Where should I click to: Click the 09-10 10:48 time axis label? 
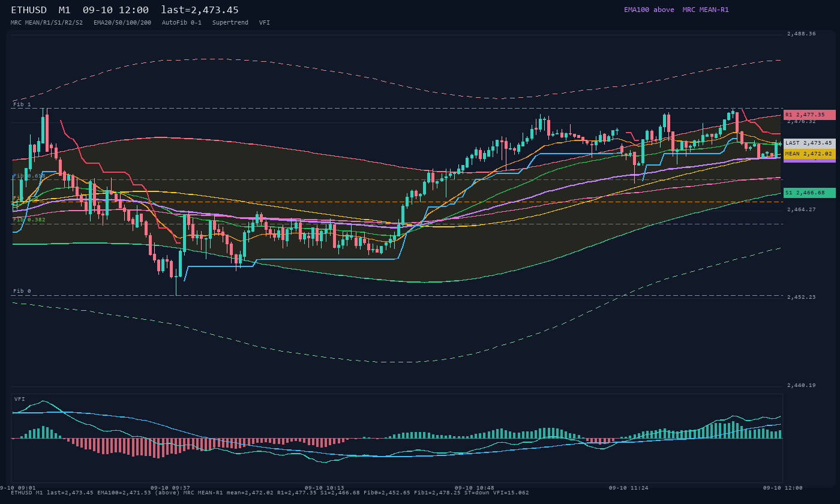475,488
